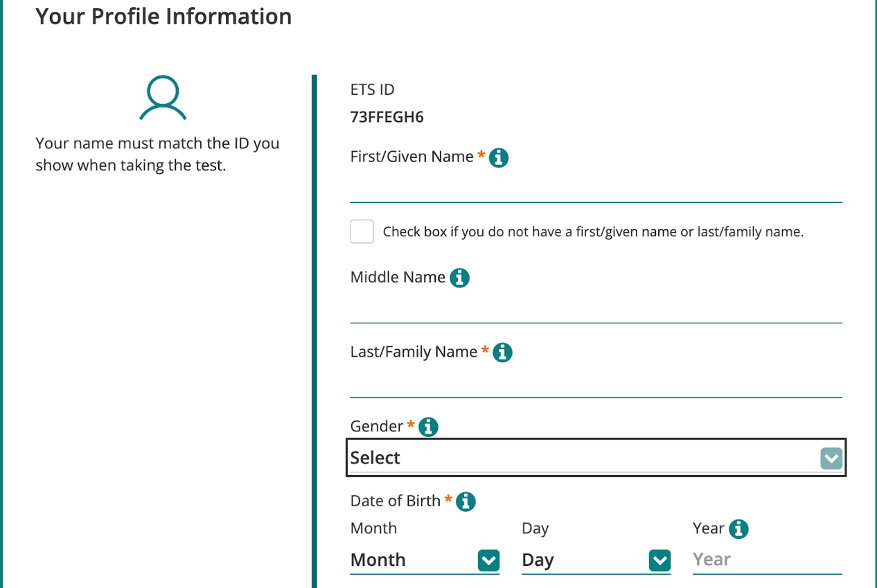This screenshot has width=877, height=588.
Task: Click the ETS ID value 73FFEGH6
Action: (x=387, y=117)
